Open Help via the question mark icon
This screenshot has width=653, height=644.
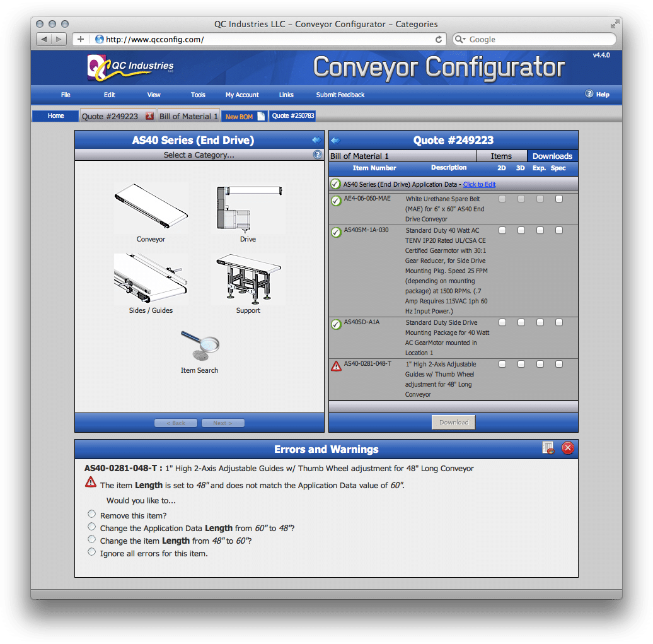(588, 94)
